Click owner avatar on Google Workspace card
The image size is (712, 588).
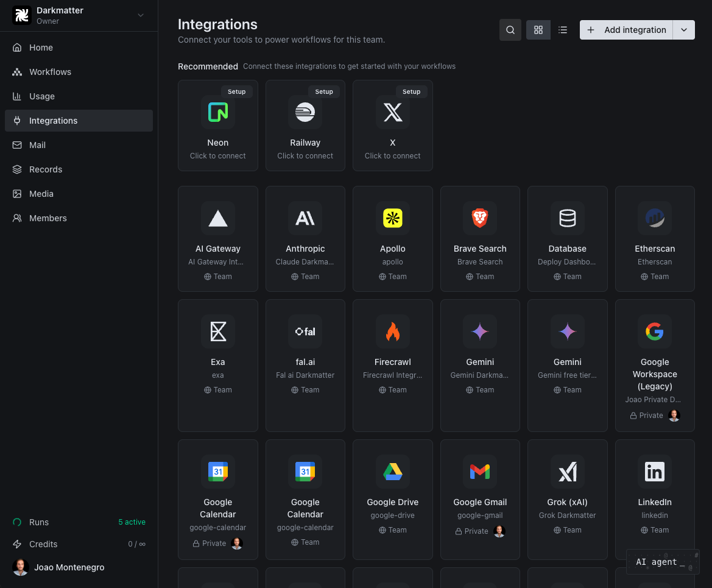(674, 416)
